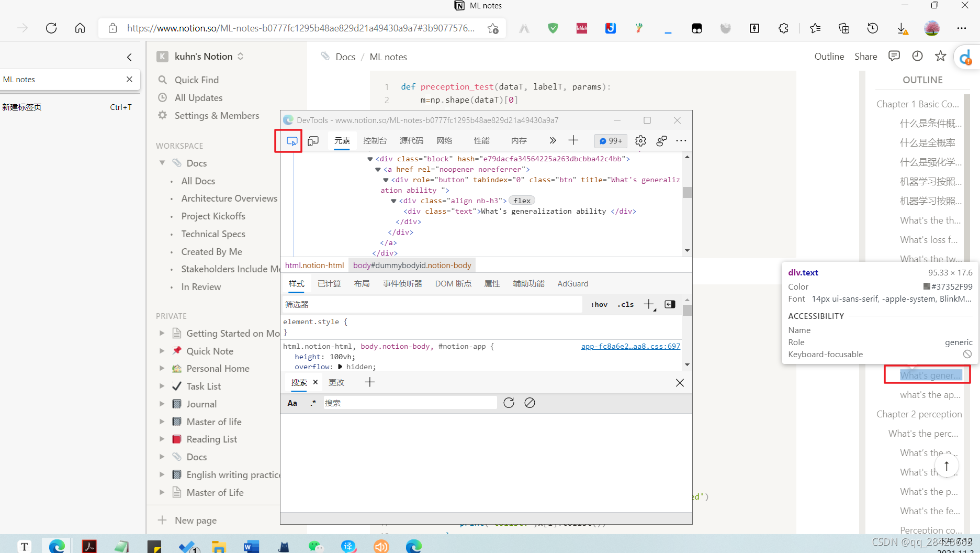Toggle device emulation icon in DevTools
Image resolution: width=980 pixels, height=553 pixels.
[313, 141]
